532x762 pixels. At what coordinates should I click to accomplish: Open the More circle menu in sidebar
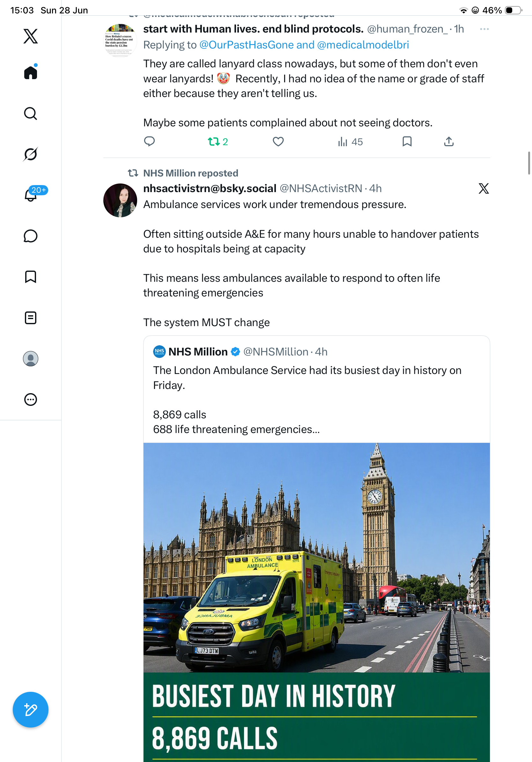(x=31, y=400)
